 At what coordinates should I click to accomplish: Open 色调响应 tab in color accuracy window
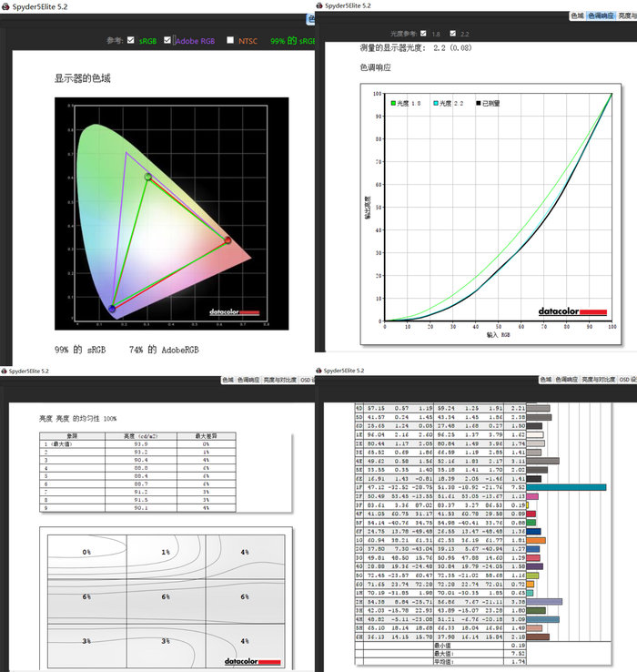click(566, 380)
